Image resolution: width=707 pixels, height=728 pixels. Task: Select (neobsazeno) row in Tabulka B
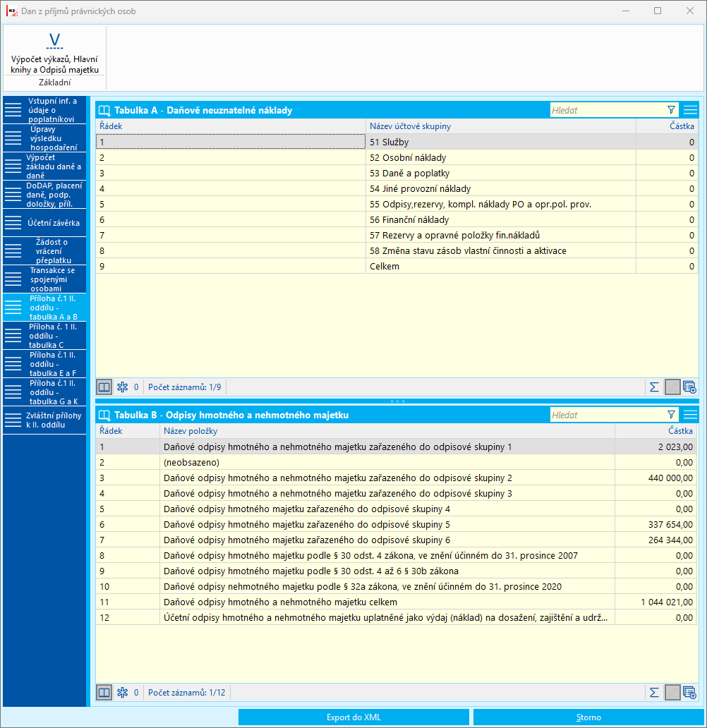[x=397, y=463]
